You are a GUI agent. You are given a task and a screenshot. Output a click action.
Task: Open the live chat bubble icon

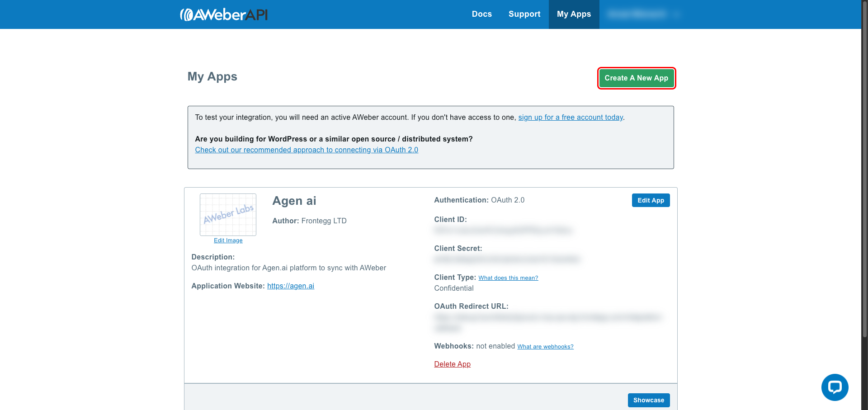pyautogui.click(x=835, y=387)
